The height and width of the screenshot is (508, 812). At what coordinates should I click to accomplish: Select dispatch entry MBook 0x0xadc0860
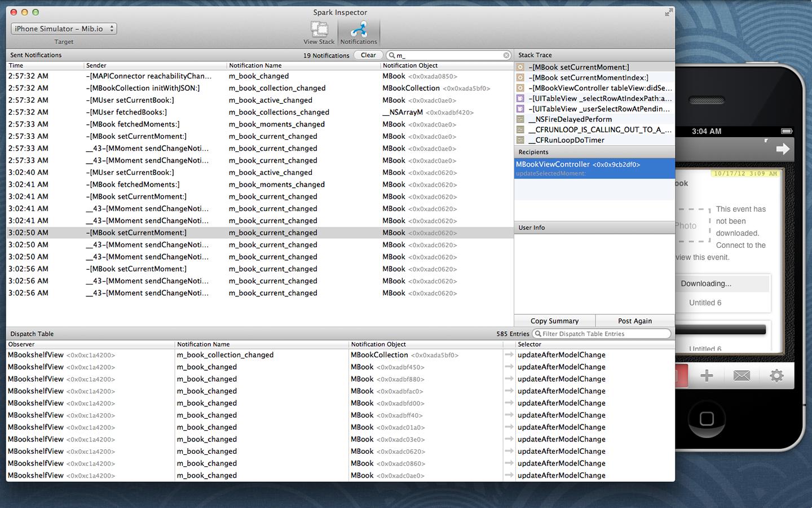(x=340, y=463)
